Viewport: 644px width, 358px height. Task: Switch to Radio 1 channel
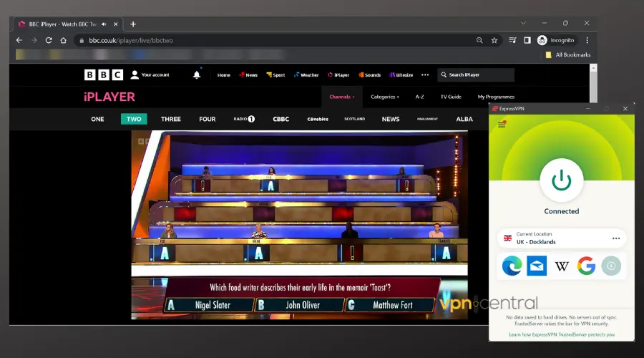tap(244, 119)
